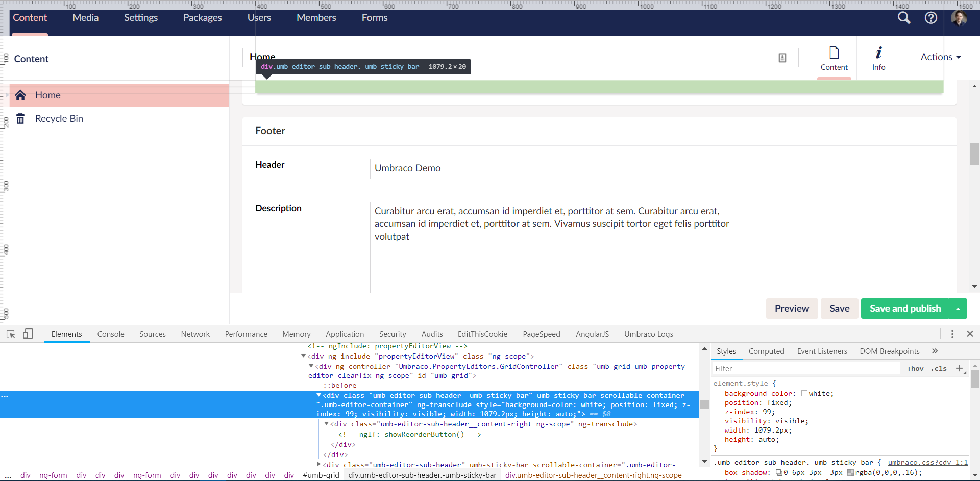Click the Save and publish button
The width and height of the screenshot is (980, 481).
pyautogui.click(x=905, y=309)
